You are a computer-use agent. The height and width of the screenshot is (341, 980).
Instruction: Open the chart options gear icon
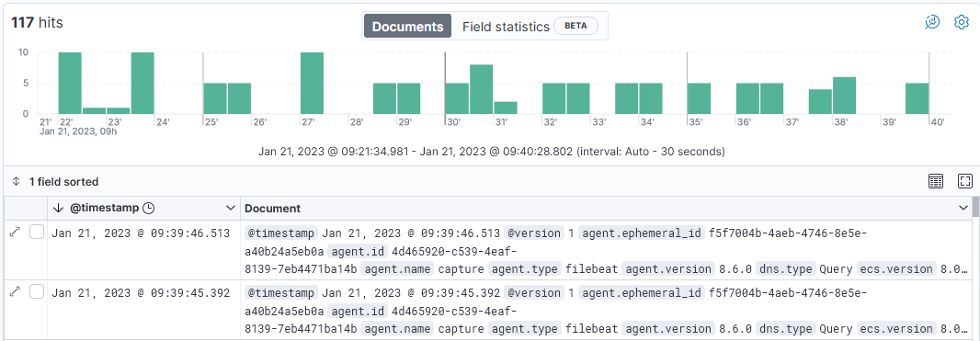[x=962, y=22]
